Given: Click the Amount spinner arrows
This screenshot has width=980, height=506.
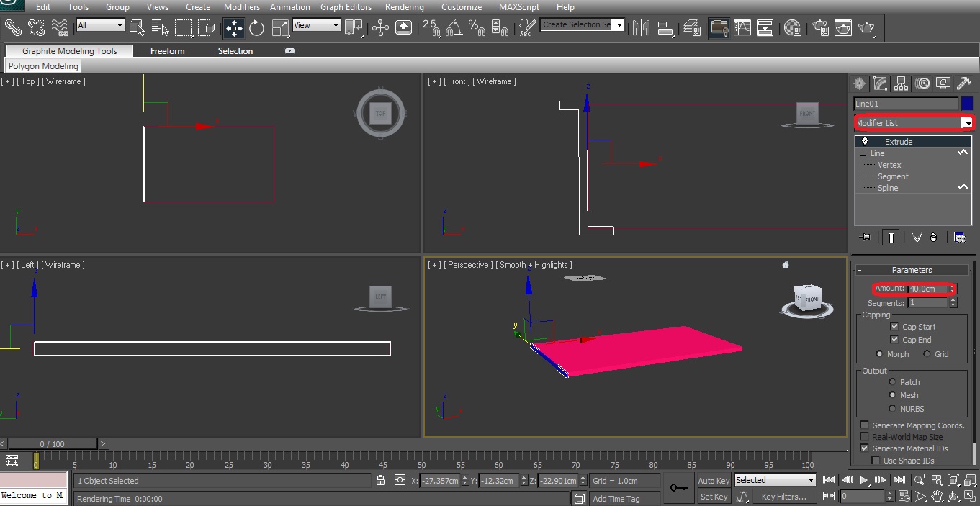Looking at the screenshot, I should click(x=953, y=289).
